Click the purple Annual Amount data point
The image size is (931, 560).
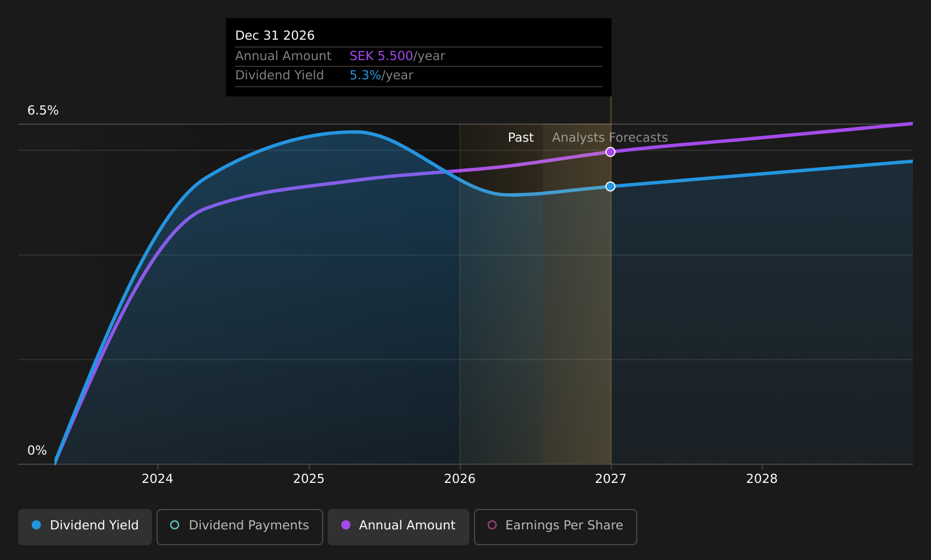610,152
